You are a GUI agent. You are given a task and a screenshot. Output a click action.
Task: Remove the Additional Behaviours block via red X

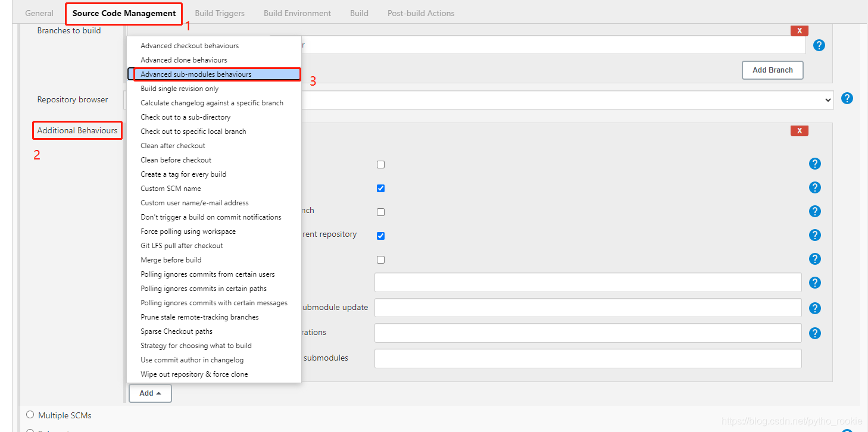point(799,130)
